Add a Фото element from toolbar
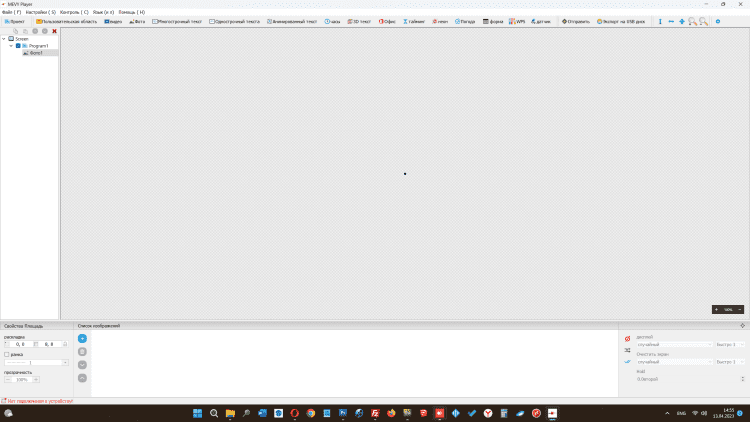Image resolution: width=750 pixels, height=422 pixels. tap(138, 21)
